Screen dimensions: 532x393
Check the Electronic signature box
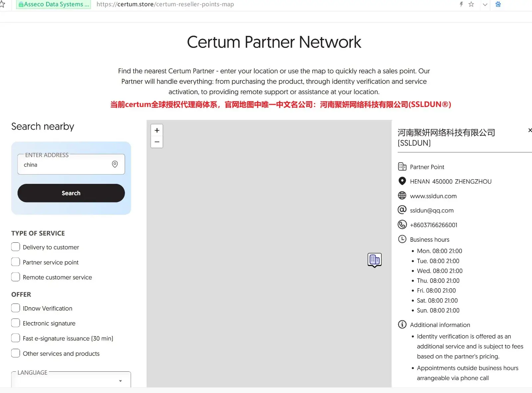(16, 323)
